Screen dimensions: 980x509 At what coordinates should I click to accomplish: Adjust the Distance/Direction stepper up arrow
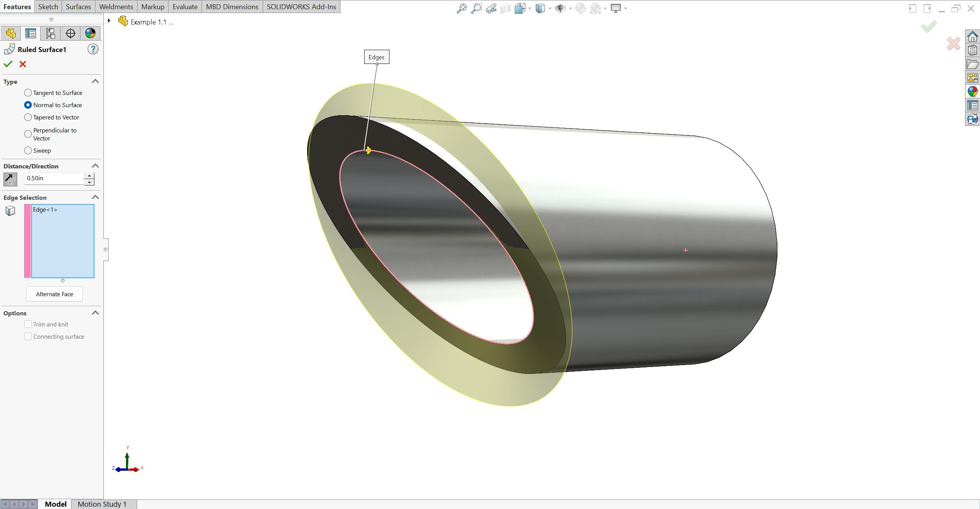(92, 176)
